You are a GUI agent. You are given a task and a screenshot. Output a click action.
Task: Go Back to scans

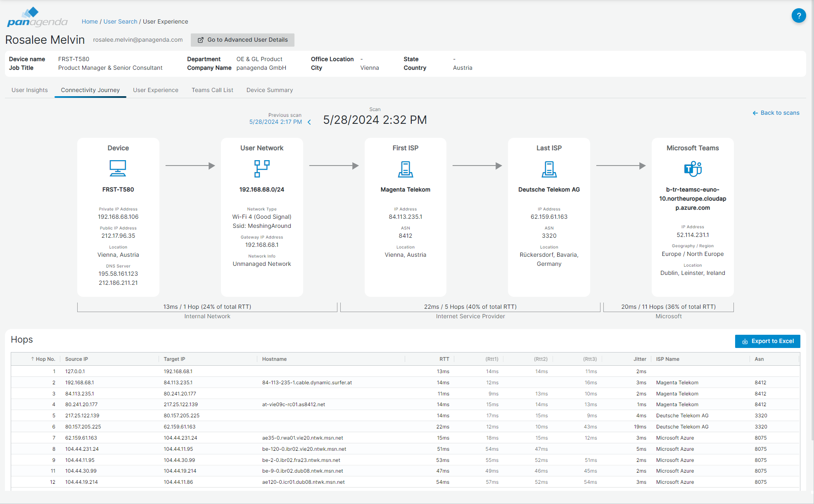776,113
